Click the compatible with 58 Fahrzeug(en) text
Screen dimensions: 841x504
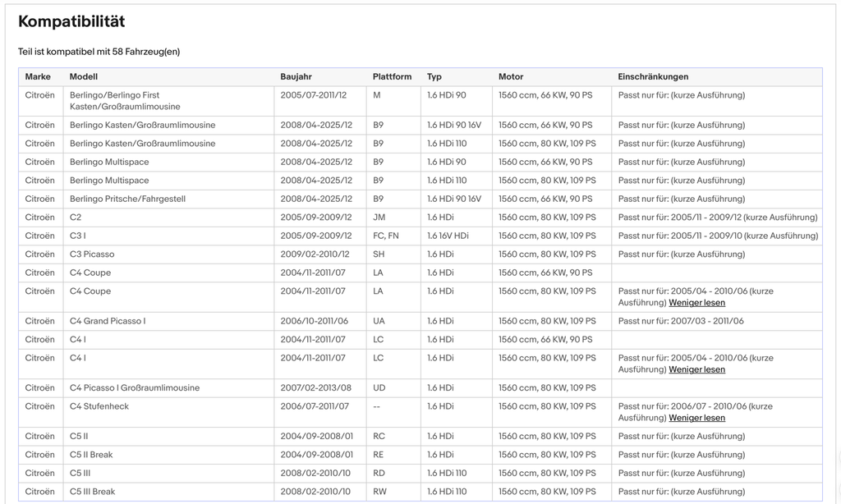[99, 52]
